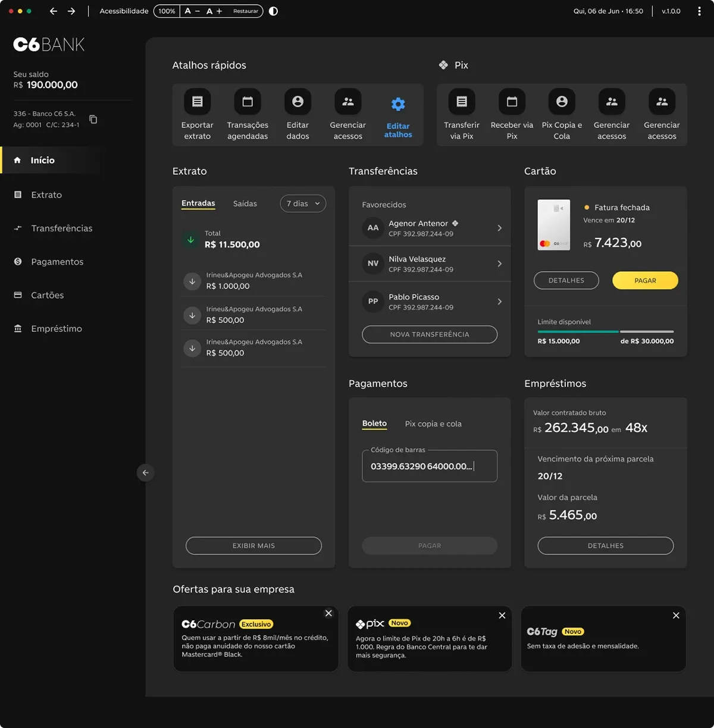Open Transações agendadas shortcut
Screen dimensions: 714x728
tap(248, 115)
